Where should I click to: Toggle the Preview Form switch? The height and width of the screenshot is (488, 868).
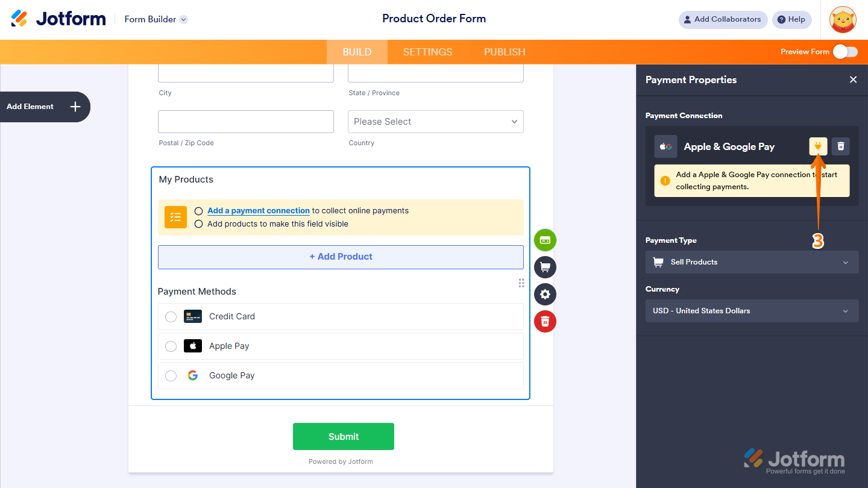(x=845, y=52)
